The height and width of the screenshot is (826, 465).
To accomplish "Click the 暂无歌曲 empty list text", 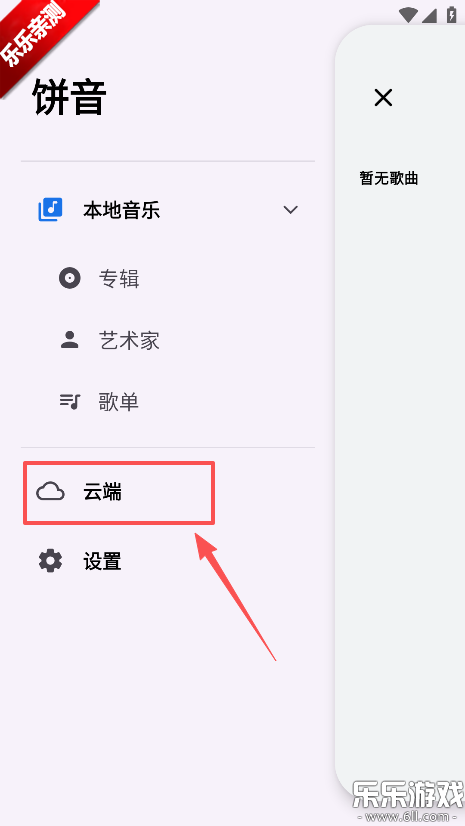I will pos(389,178).
